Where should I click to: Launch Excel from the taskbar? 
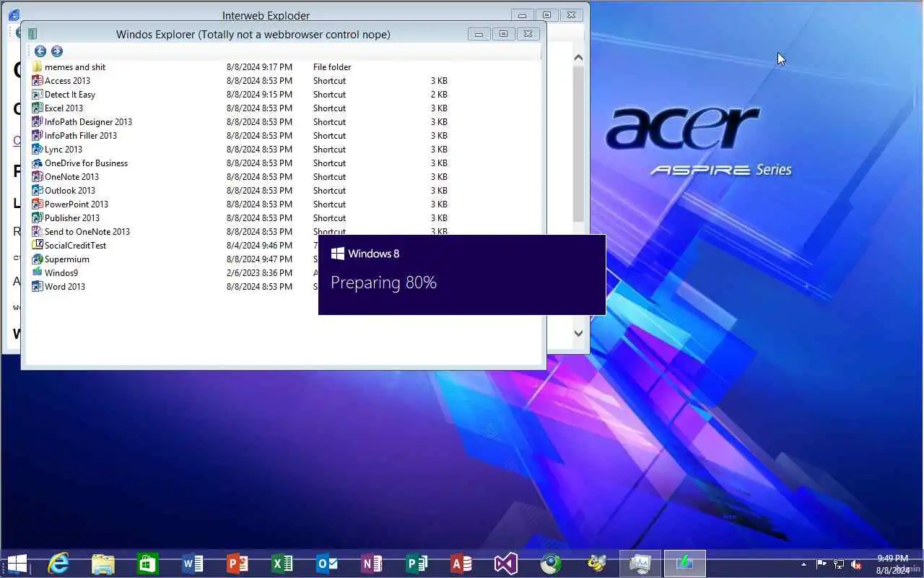pos(282,564)
